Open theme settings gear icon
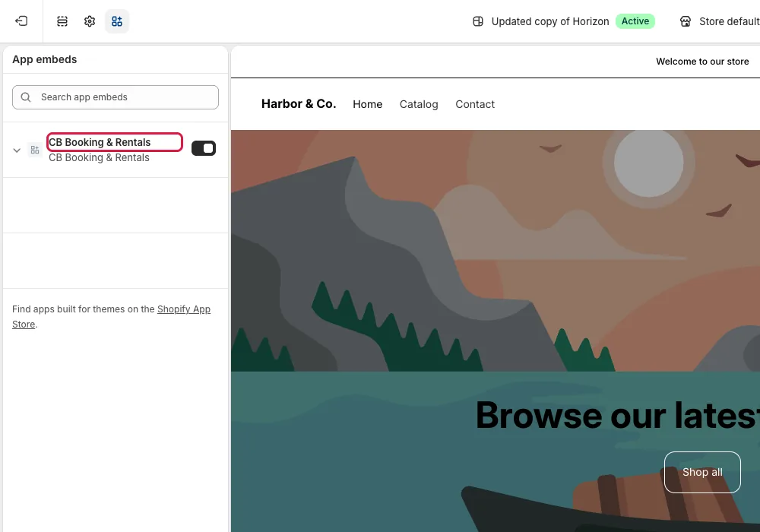Viewport: 760px width, 532px height. [90, 21]
